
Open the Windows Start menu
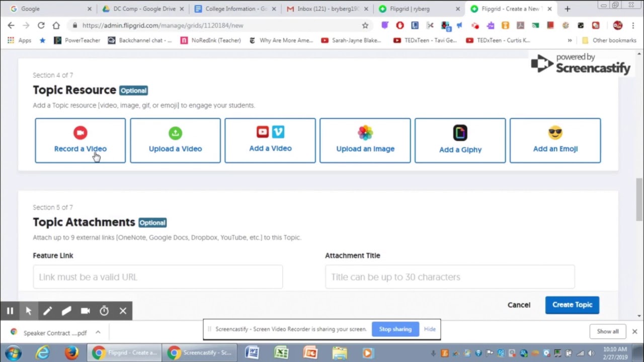click(x=14, y=352)
